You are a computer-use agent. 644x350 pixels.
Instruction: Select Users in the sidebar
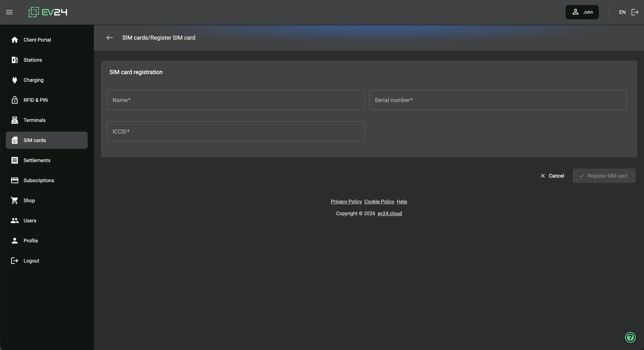30,221
